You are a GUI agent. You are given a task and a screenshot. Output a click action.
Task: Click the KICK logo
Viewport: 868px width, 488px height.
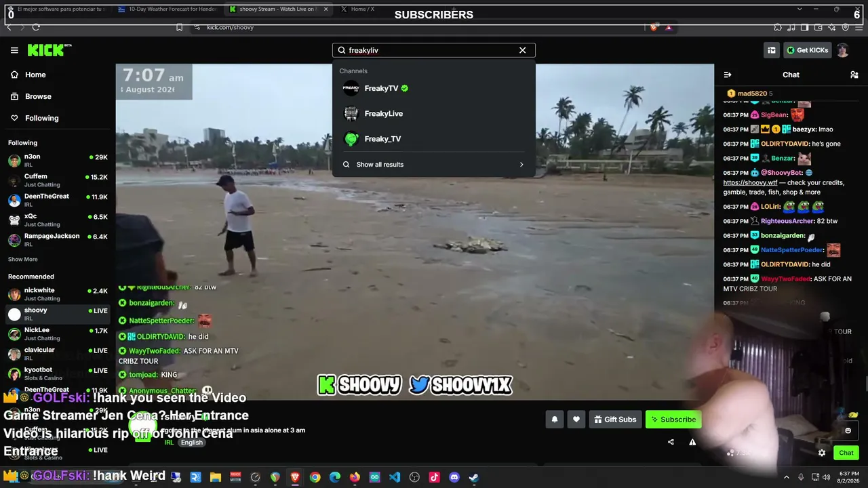point(49,50)
